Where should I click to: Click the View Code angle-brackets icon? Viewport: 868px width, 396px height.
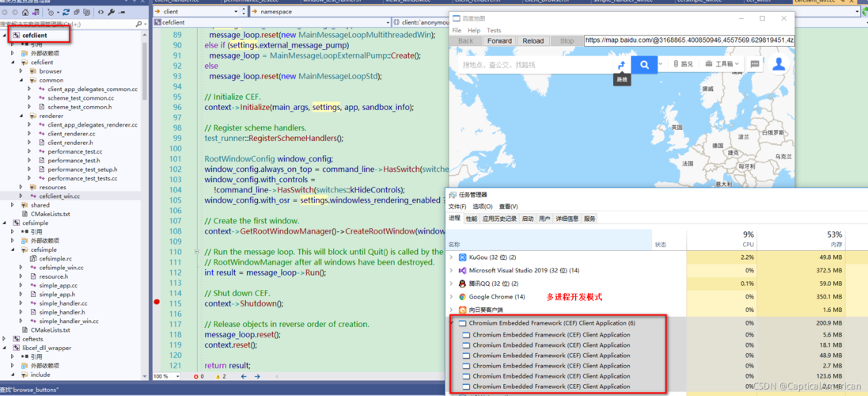coord(100,12)
